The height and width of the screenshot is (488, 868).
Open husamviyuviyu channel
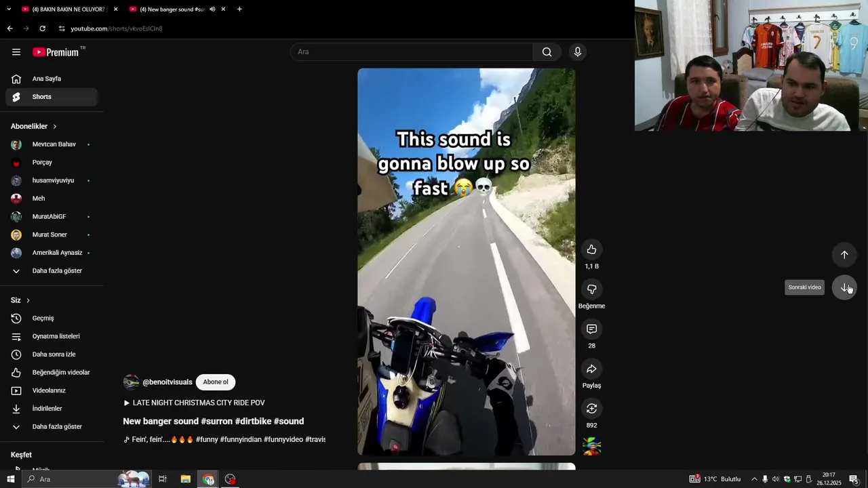coord(52,181)
